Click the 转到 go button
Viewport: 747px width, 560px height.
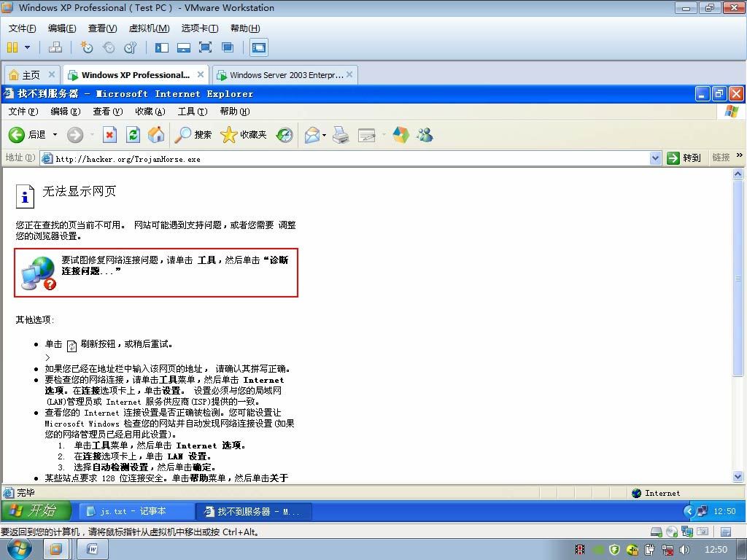point(684,158)
